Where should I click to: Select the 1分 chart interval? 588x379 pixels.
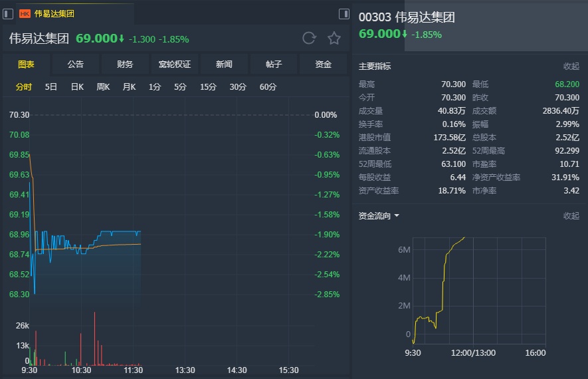point(155,87)
